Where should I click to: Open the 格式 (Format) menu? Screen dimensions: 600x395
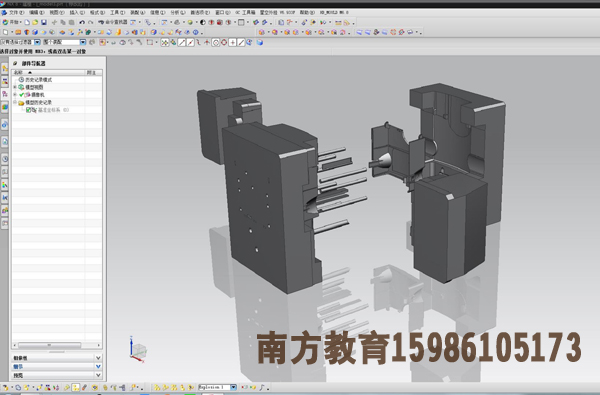click(97, 13)
